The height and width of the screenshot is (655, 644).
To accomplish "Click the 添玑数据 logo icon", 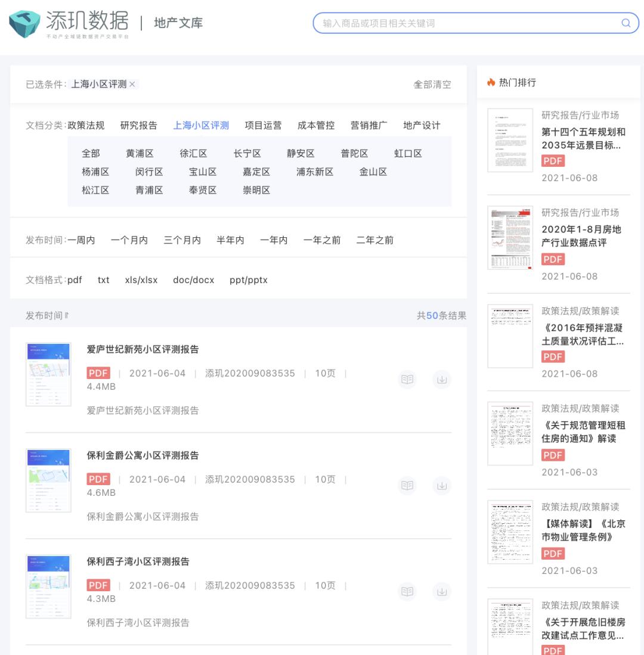I will pos(24,23).
